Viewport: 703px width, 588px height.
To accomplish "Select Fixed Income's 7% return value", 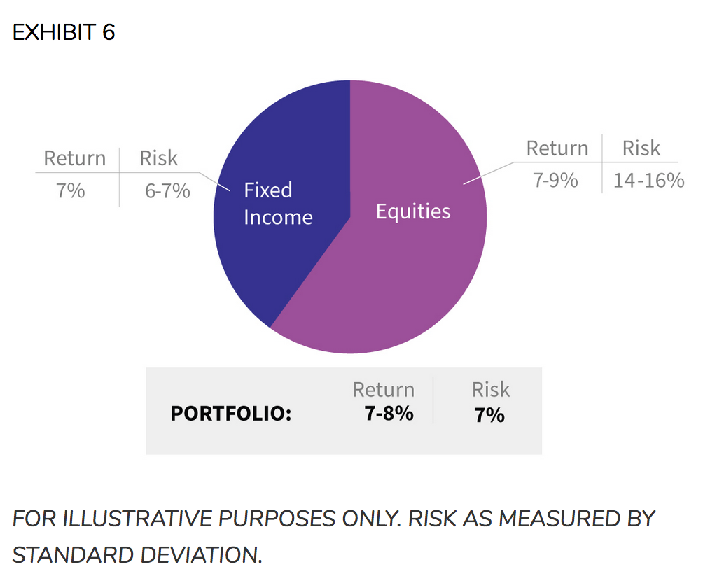I will [x=71, y=190].
